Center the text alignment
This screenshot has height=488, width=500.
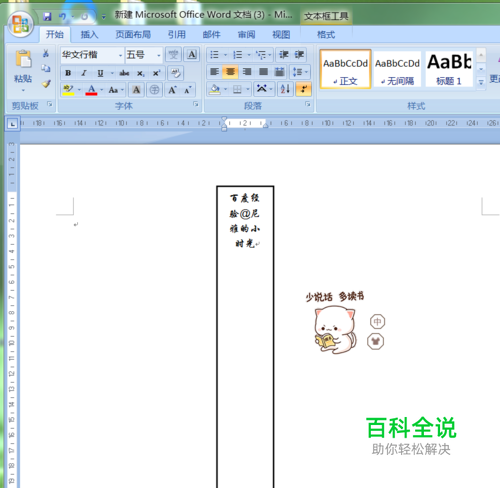point(231,72)
